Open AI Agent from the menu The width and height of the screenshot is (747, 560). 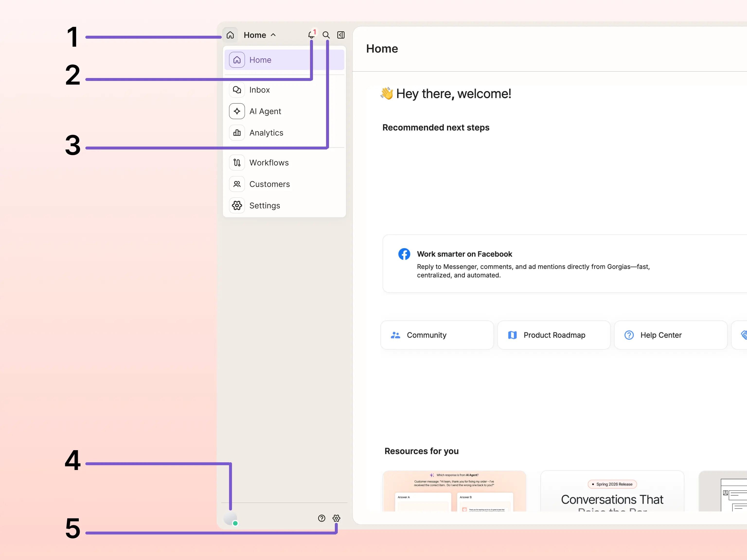pyautogui.click(x=284, y=111)
